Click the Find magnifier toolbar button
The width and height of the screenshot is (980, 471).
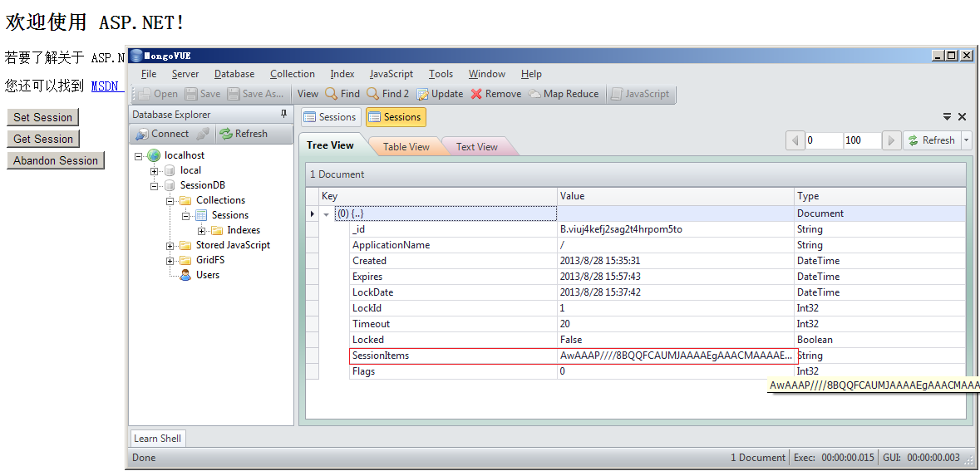tap(342, 94)
